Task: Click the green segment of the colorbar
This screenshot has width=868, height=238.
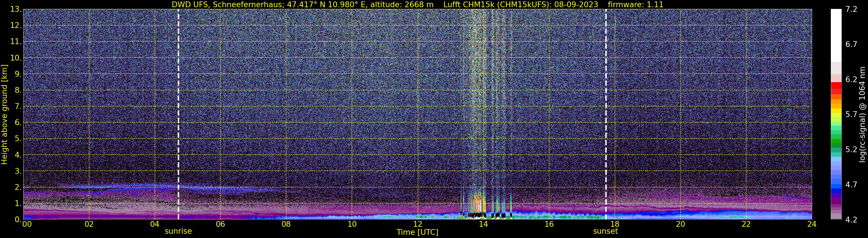Action: pos(836,141)
